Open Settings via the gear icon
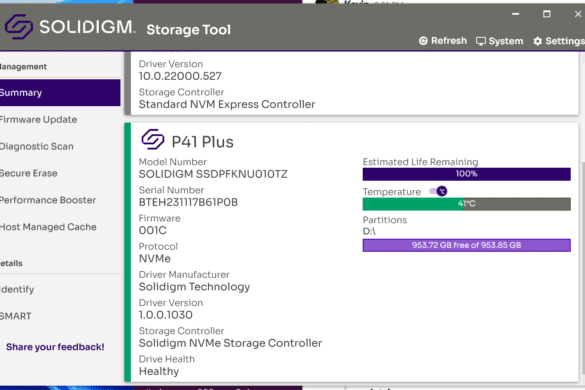The image size is (585, 390). tap(537, 41)
